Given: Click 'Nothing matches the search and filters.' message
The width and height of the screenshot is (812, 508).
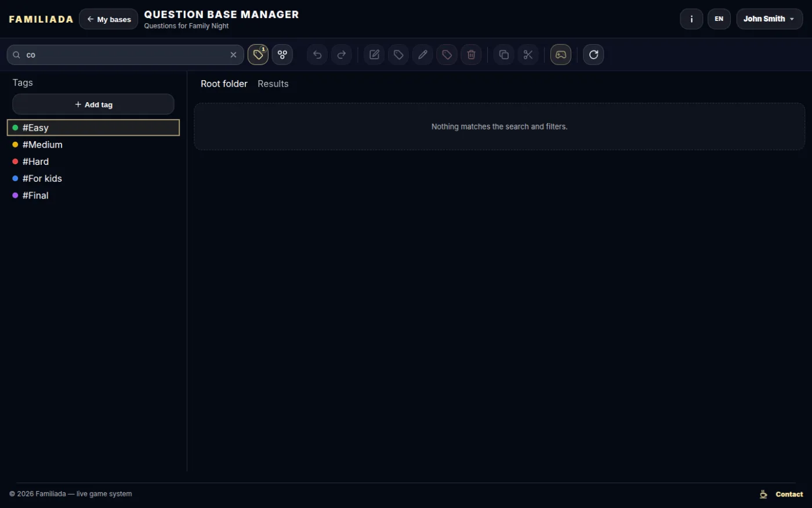Looking at the screenshot, I should 499,127.
